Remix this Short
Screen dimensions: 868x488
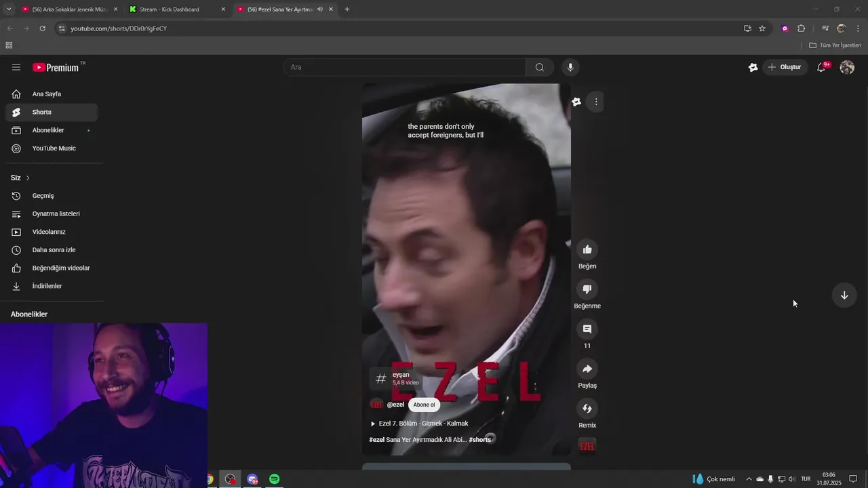click(x=587, y=409)
